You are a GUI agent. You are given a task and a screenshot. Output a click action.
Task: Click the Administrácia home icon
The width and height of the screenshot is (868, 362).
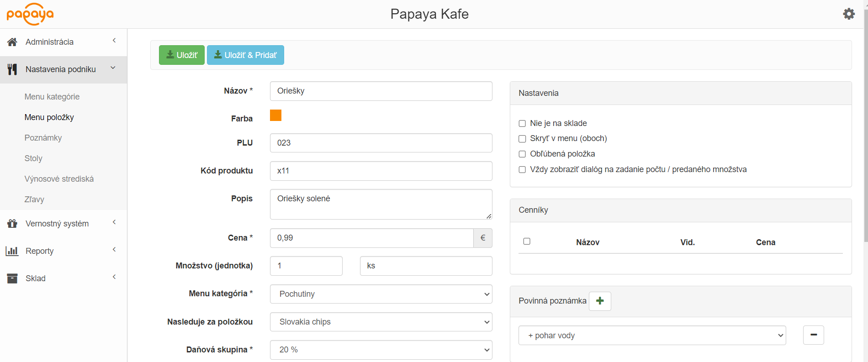[x=12, y=42]
